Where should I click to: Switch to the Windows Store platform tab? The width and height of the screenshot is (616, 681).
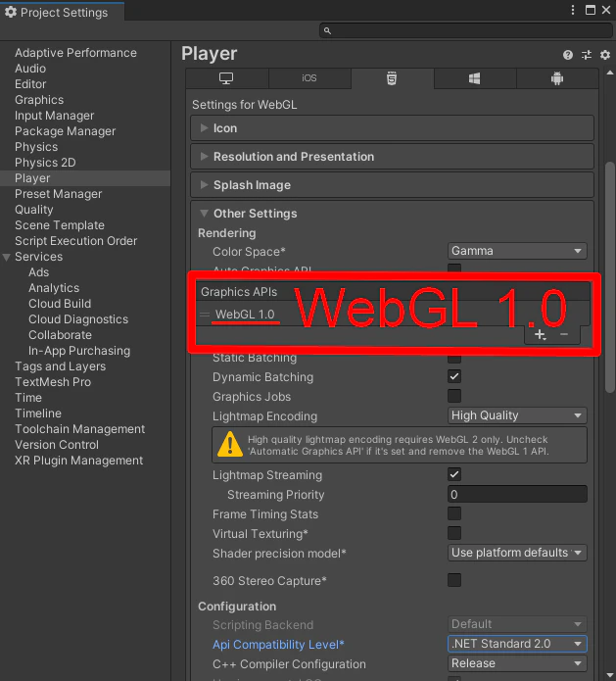[474, 78]
